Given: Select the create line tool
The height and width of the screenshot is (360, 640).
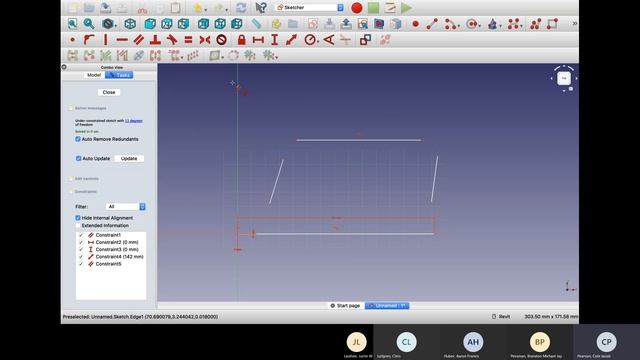Looking at the screenshot, I should point(432,24).
